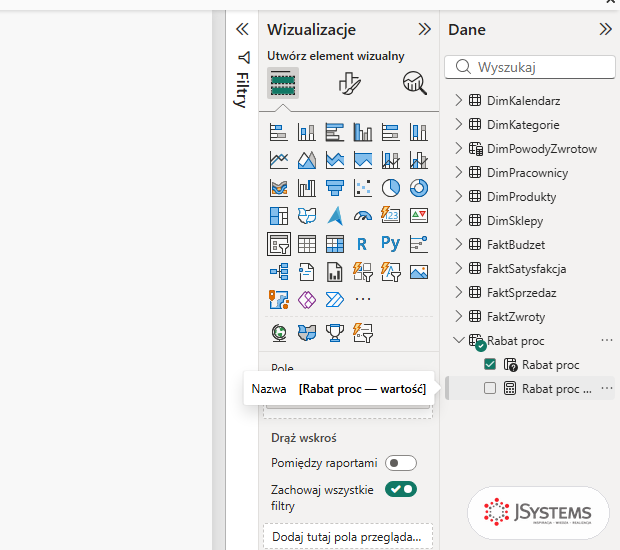Select the globe custom visual
This screenshot has height=550, width=620.
click(279, 333)
